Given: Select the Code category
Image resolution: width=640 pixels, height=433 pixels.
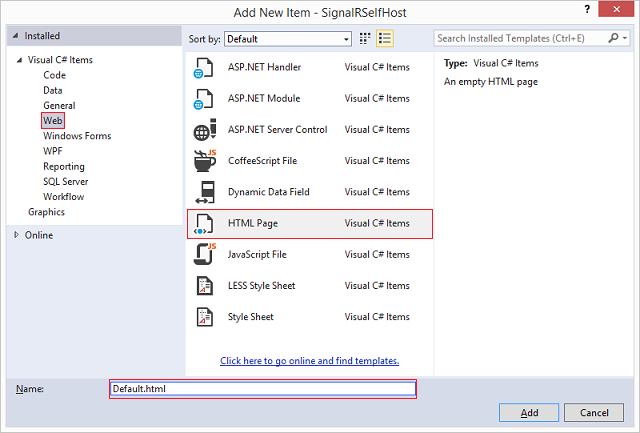Looking at the screenshot, I should pos(54,75).
